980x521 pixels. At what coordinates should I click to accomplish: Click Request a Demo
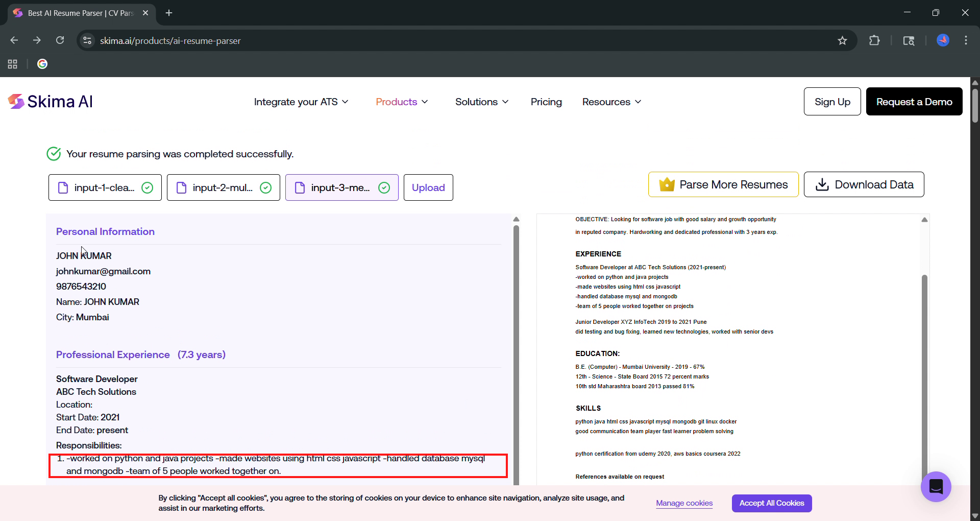tap(914, 101)
